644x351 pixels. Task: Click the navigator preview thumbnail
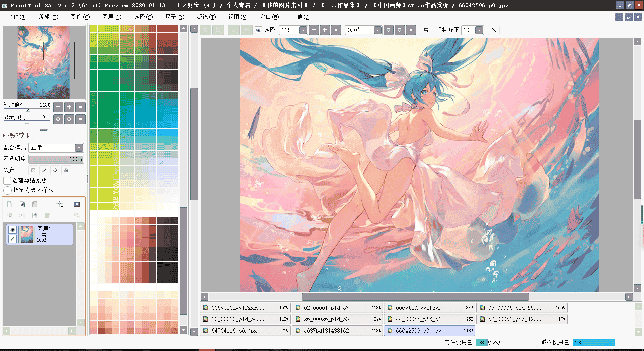[44, 62]
